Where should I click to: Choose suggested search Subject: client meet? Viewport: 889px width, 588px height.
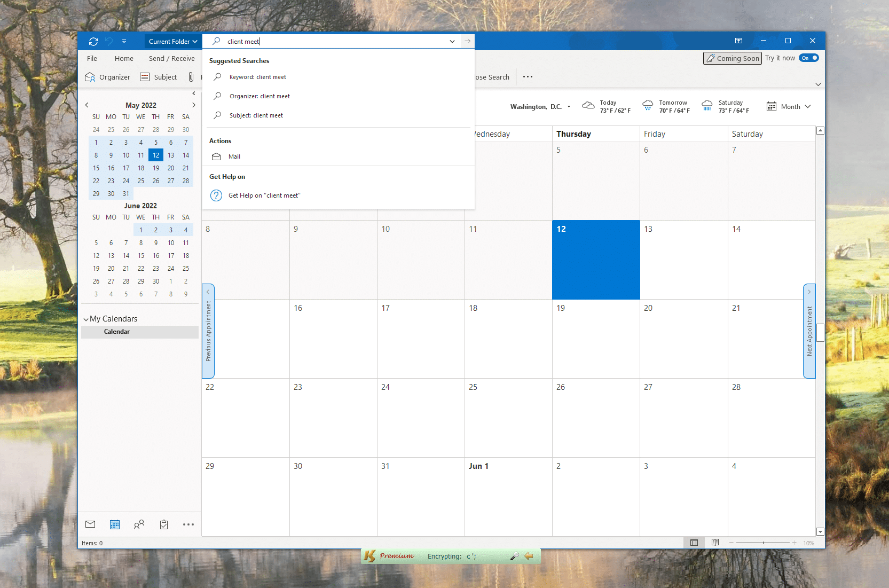[256, 115]
